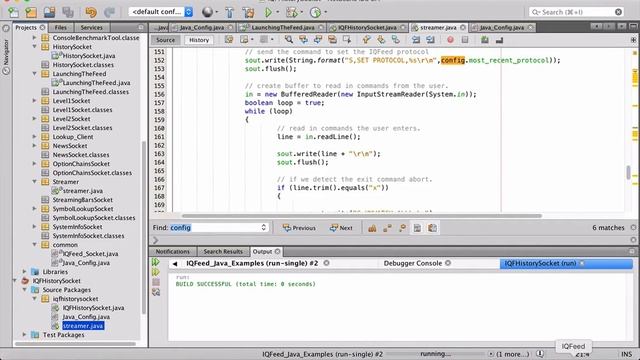
Task: Click the Search field in top toolbar
Action: (x=577, y=12)
